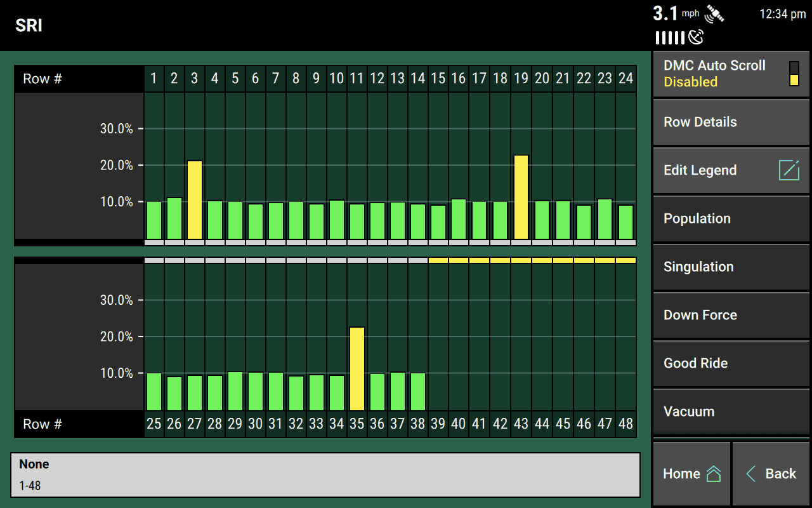Tap the yellow highlight strip above row 43
Viewport: 812px width, 508px height.
pos(520,260)
